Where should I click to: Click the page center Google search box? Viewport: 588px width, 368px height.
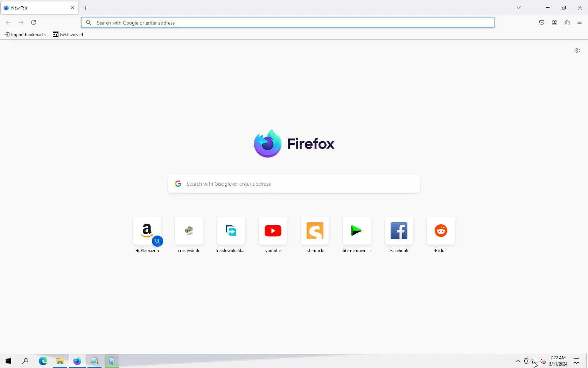pyautogui.click(x=294, y=184)
